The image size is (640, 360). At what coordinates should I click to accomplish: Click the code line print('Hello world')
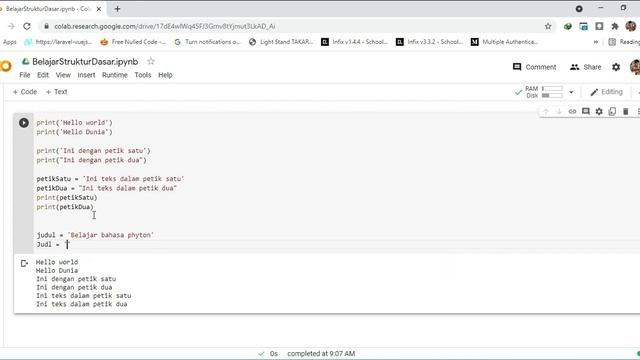pyautogui.click(x=74, y=122)
